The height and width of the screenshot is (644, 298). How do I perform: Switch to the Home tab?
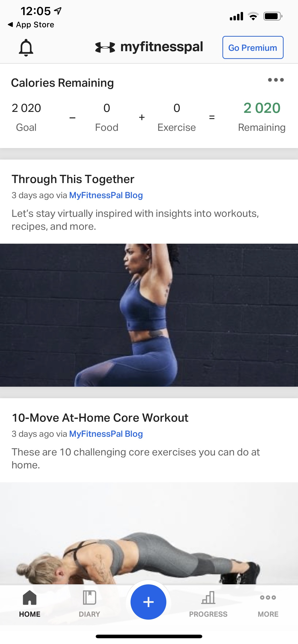30,603
